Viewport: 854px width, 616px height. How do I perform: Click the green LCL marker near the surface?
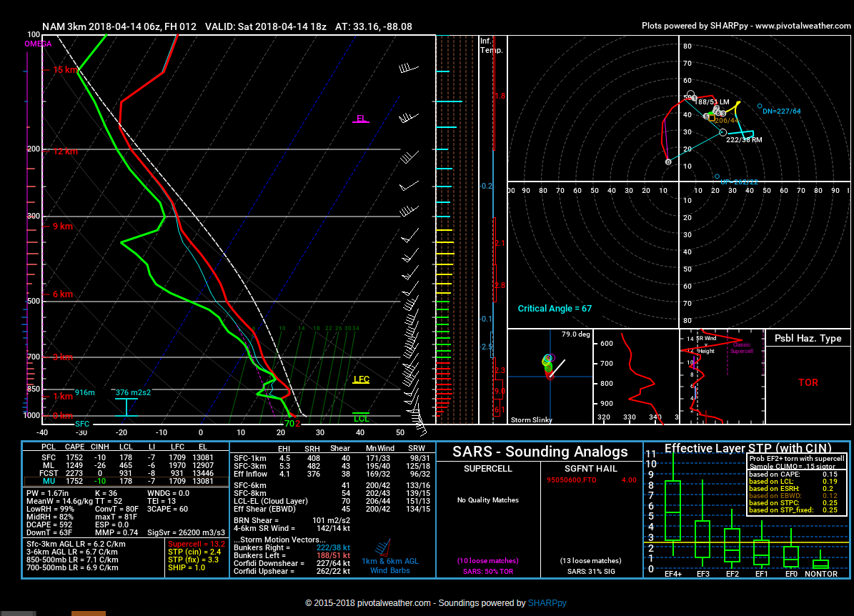[x=362, y=417]
